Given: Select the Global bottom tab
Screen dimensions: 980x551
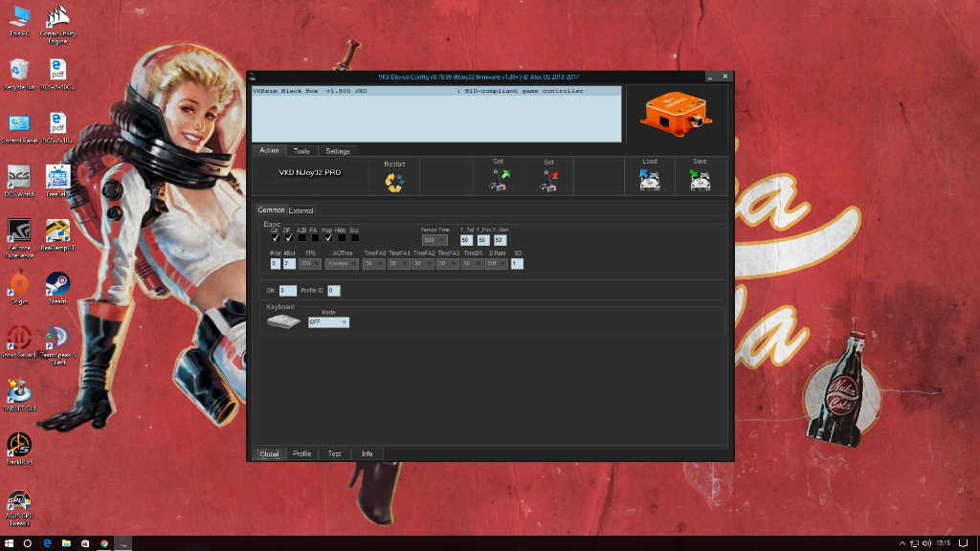Looking at the screenshot, I should tap(269, 454).
